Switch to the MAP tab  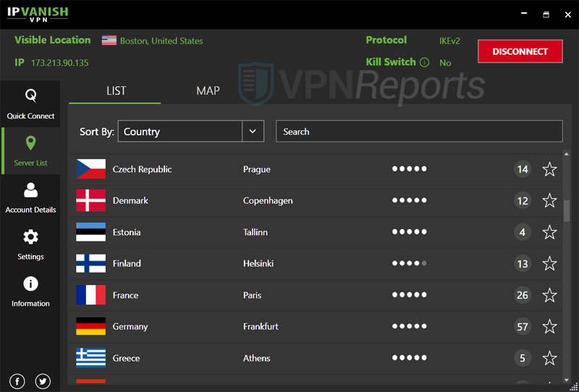[x=208, y=91]
